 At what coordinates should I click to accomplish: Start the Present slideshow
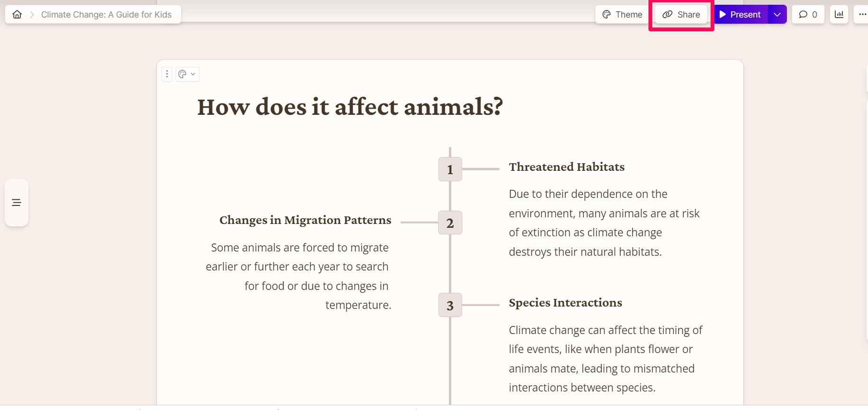(740, 15)
